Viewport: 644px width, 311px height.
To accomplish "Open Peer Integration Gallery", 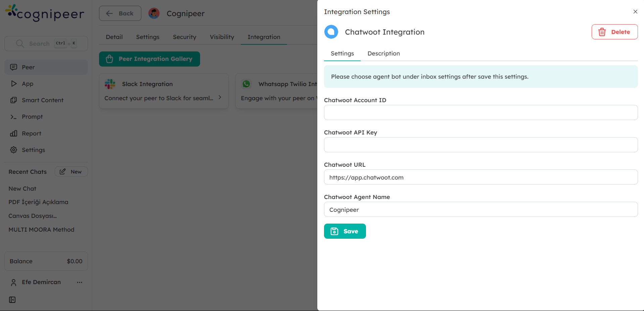I will pyautogui.click(x=149, y=59).
